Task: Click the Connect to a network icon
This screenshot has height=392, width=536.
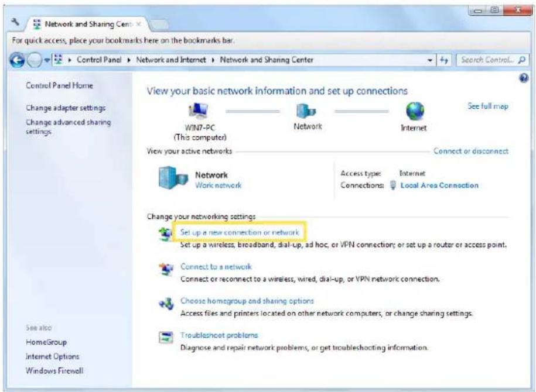Action: (166, 269)
